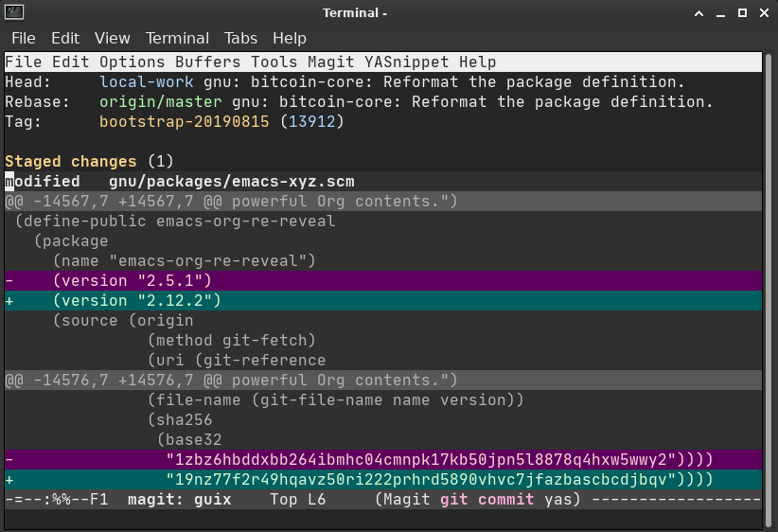Click the (package line

(x=71, y=240)
